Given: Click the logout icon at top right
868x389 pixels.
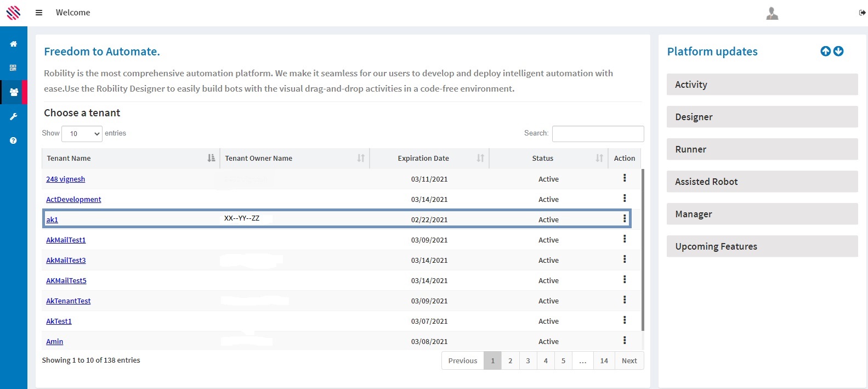Looking at the screenshot, I should point(862,13).
